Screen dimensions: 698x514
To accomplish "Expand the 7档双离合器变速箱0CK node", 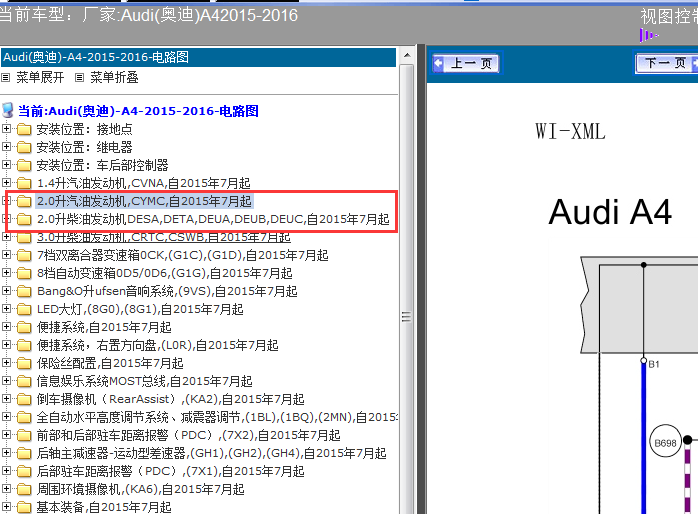I will pos(6,255).
